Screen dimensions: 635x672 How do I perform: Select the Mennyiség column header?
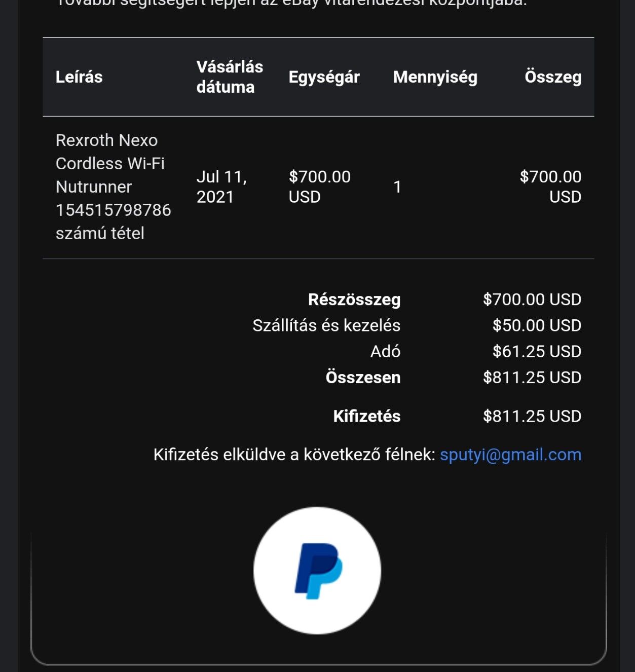pos(435,77)
